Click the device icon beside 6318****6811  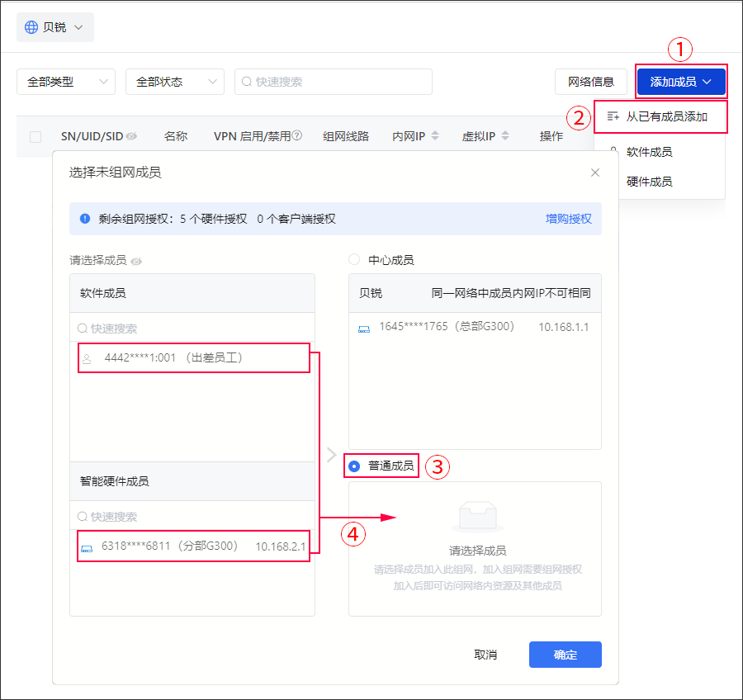(87, 548)
